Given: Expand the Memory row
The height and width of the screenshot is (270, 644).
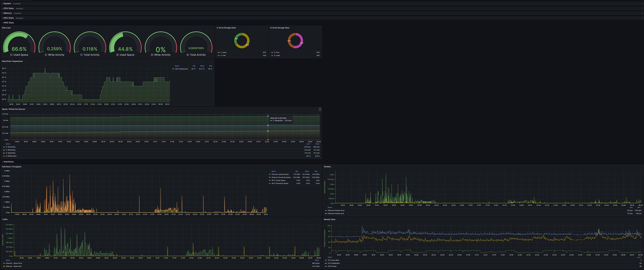Looking at the screenshot, I should point(7,13).
